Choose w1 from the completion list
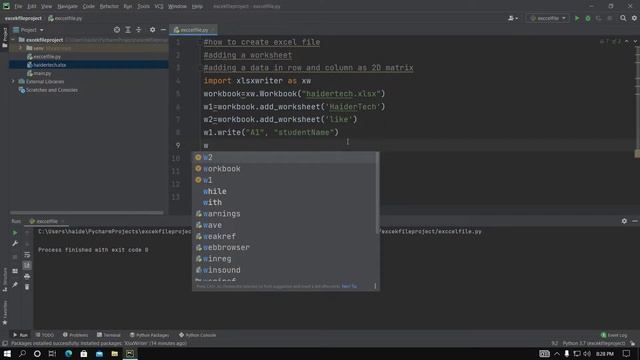Viewport: 640px width, 360px height. point(285,180)
